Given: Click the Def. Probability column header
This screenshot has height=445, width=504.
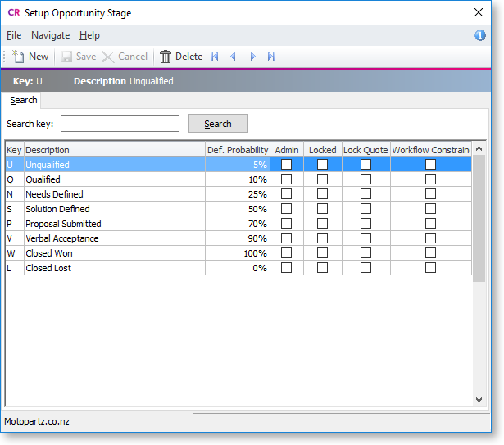Looking at the screenshot, I should point(238,150).
